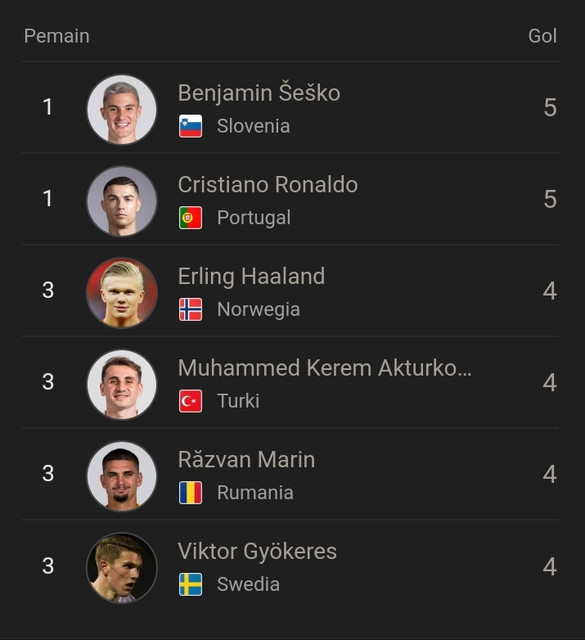The image size is (585, 640).
Task: Select the Rumania team label
Action: pos(255,493)
